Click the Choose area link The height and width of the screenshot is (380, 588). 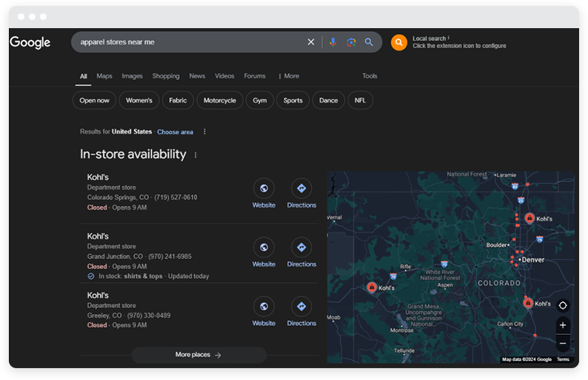point(175,132)
